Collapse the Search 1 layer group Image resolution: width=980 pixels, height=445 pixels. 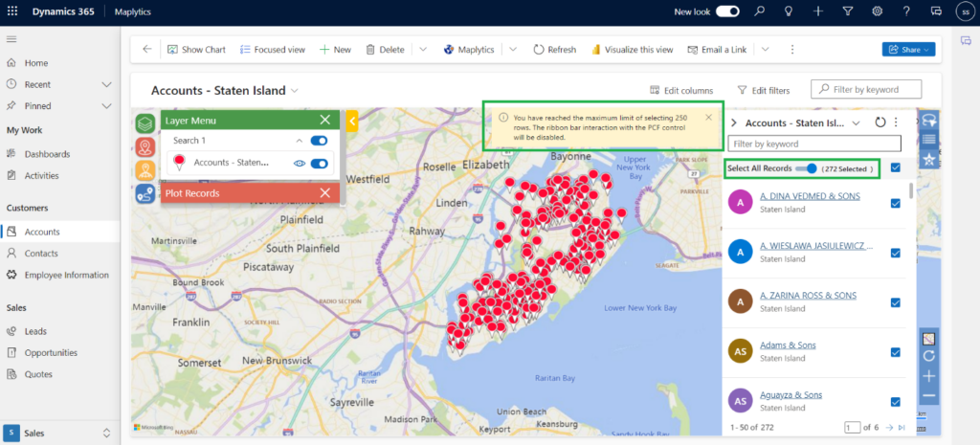pos(298,141)
